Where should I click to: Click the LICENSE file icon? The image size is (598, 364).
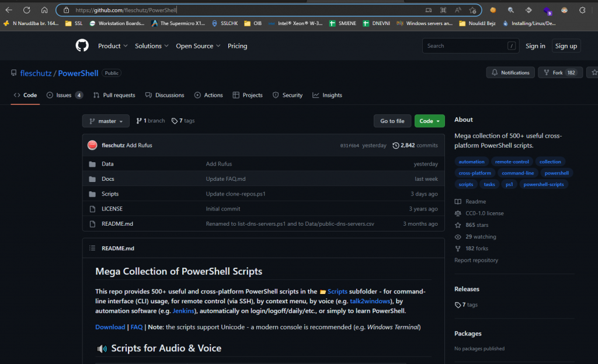92,209
